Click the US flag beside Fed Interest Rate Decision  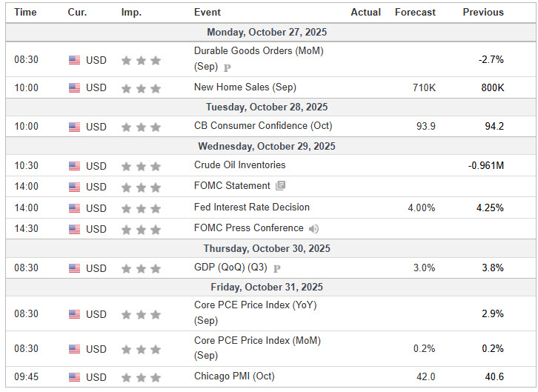(x=75, y=208)
